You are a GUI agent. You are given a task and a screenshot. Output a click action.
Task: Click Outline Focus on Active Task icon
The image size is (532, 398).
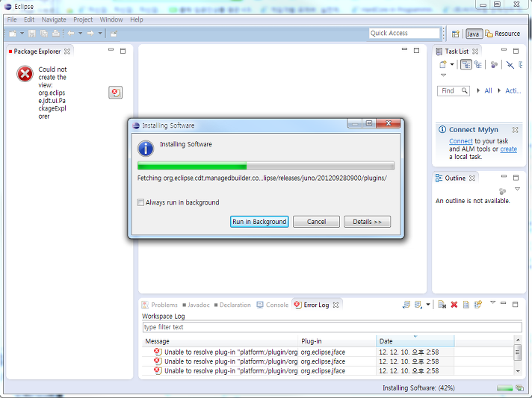[x=502, y=191]
